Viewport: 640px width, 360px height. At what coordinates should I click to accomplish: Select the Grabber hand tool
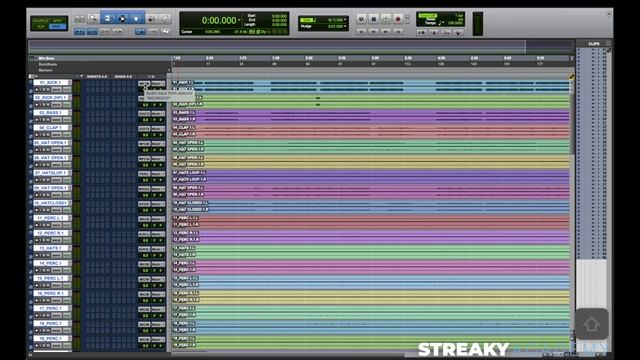(x=136, y=18)
